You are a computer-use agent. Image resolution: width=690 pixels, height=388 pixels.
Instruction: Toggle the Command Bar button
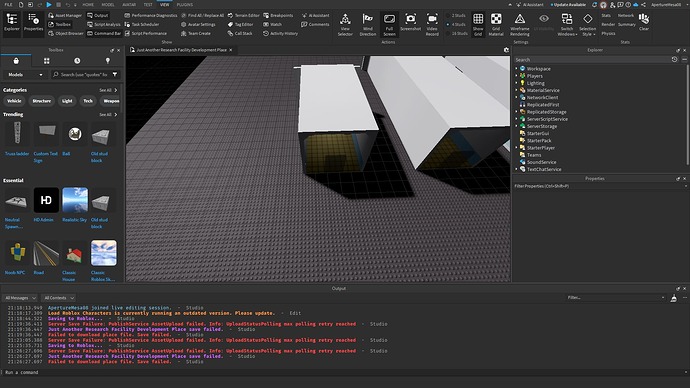104,33
